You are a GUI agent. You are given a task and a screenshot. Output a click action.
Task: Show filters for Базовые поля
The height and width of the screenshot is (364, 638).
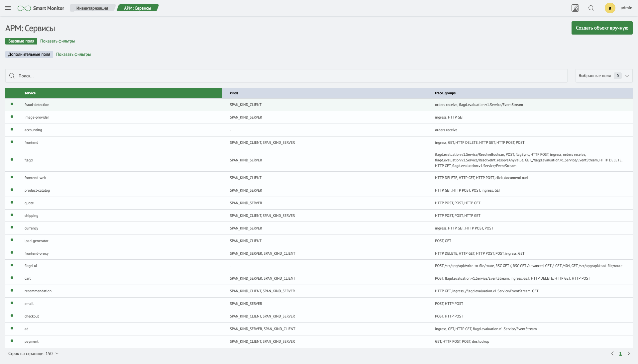point(57,41)
